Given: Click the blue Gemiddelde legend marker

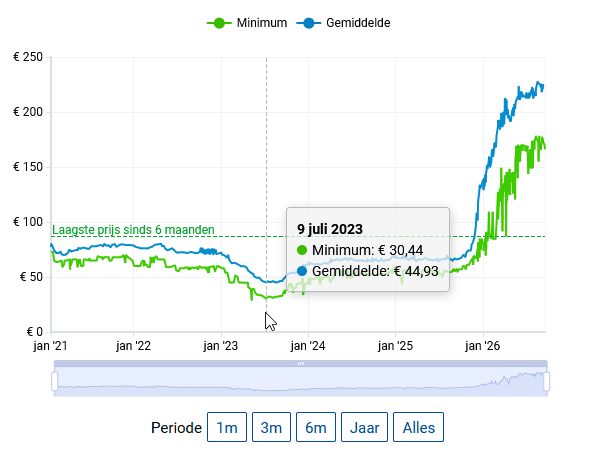Looking at the screenshot, I should click(x=309, y=23).
